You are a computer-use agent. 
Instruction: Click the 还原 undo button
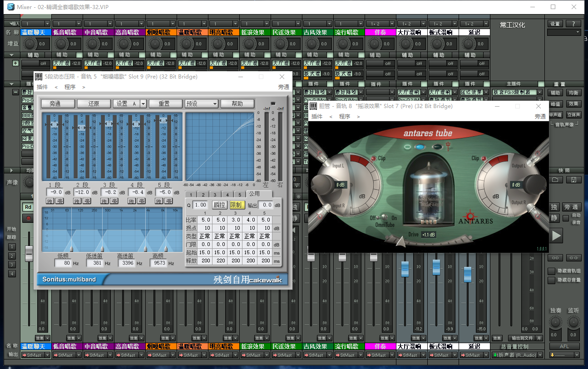[93, 103]
